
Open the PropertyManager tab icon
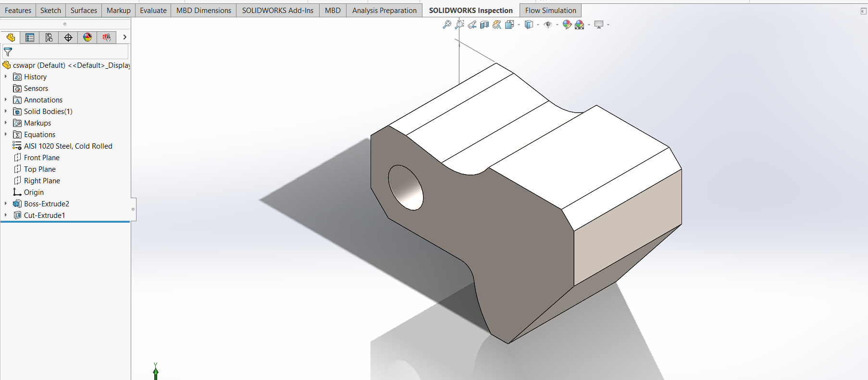tap(30, 38)
